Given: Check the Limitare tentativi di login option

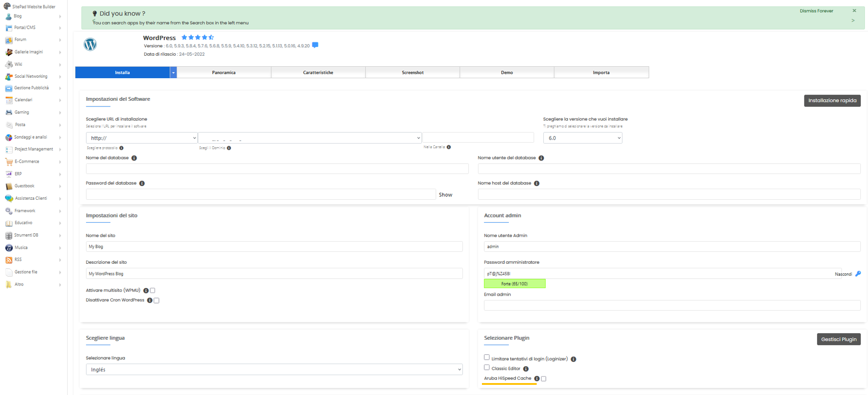Looking at the screenshot, I should coord(486,357).
